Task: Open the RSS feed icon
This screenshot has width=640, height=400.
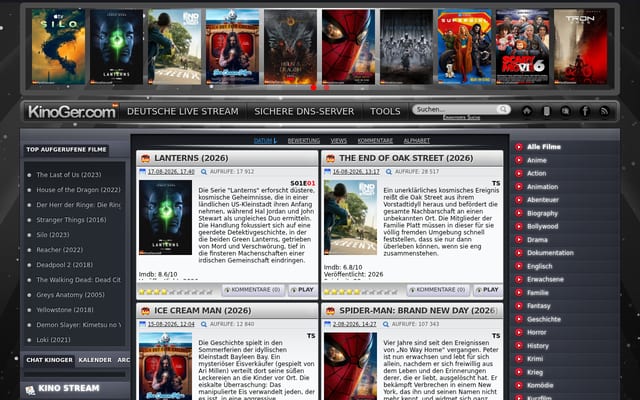Action: (604, 111)
